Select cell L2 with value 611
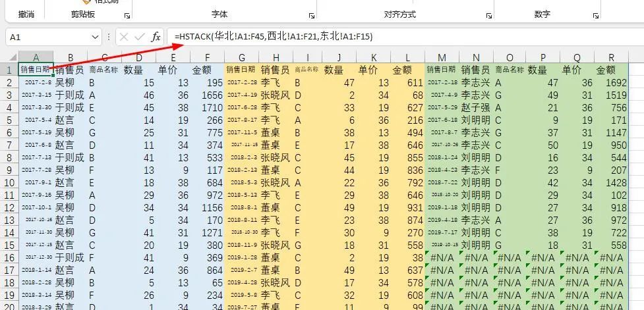The height and width of the screenshot is (310, 644). click(408, 82)
